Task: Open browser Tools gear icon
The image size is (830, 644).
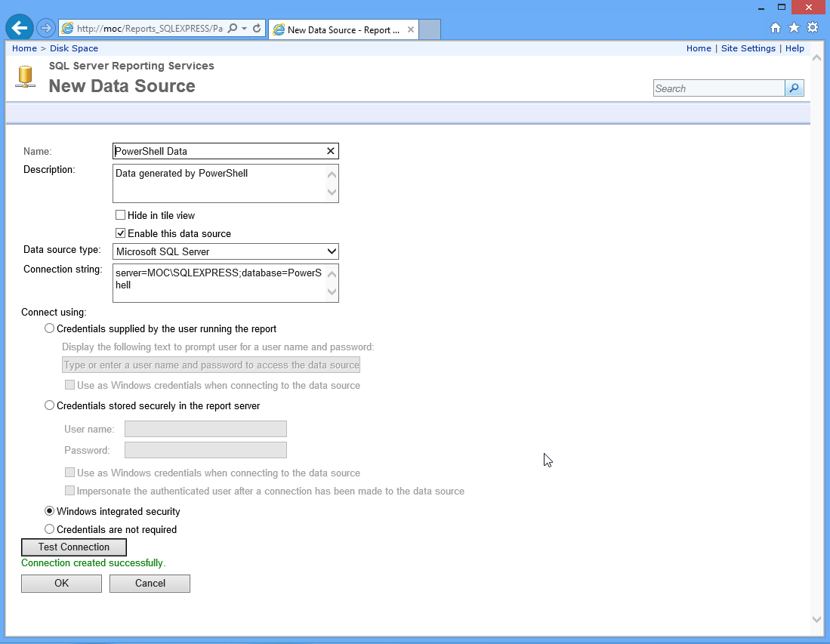Action: tap(813, 28)
